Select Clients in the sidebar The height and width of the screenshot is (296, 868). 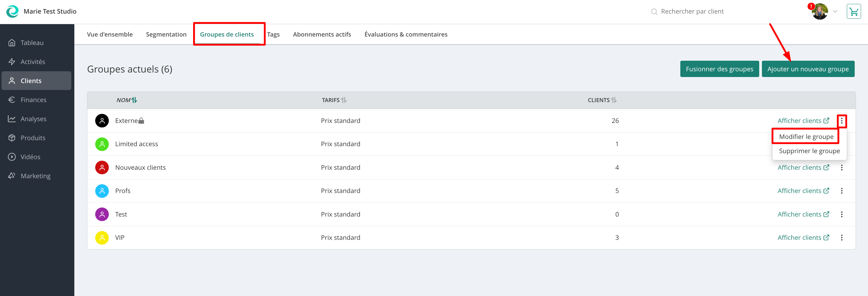coord(36,81)
